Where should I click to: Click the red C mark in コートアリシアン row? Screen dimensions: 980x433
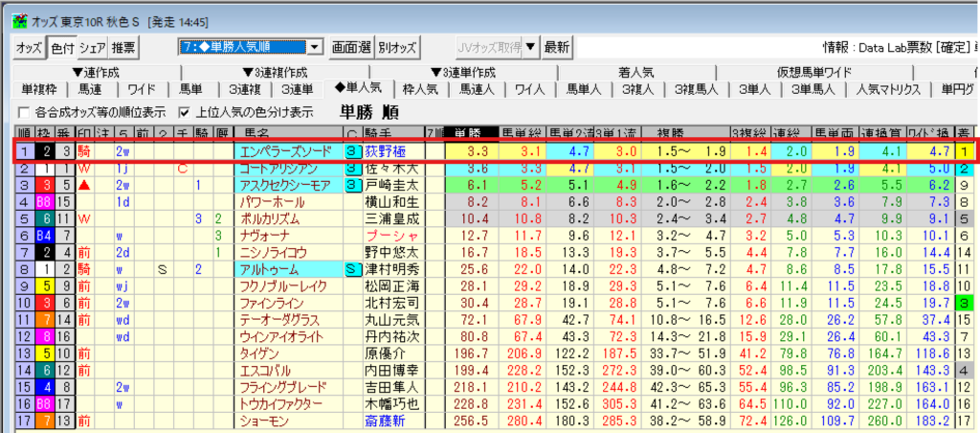181,169
